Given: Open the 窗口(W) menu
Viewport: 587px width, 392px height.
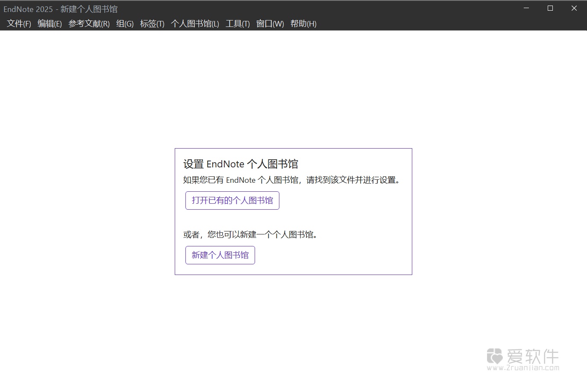Looking at the screenshot, I should pos(270,24).
